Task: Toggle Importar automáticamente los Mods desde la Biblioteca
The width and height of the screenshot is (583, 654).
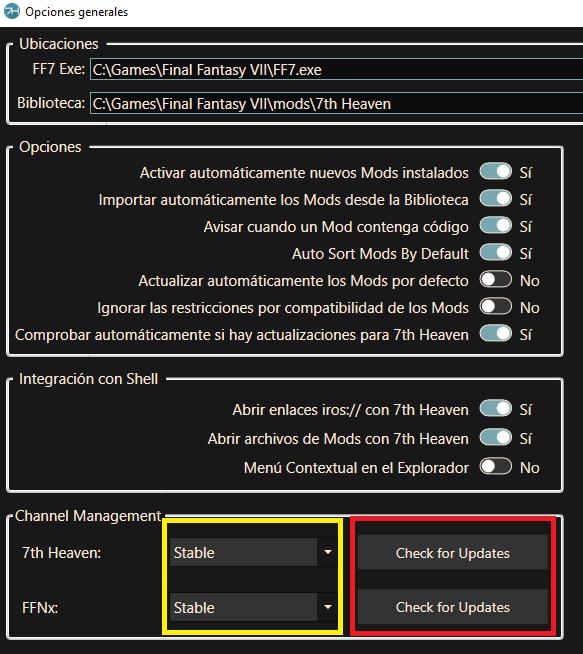Action: (x=495, y=199)
